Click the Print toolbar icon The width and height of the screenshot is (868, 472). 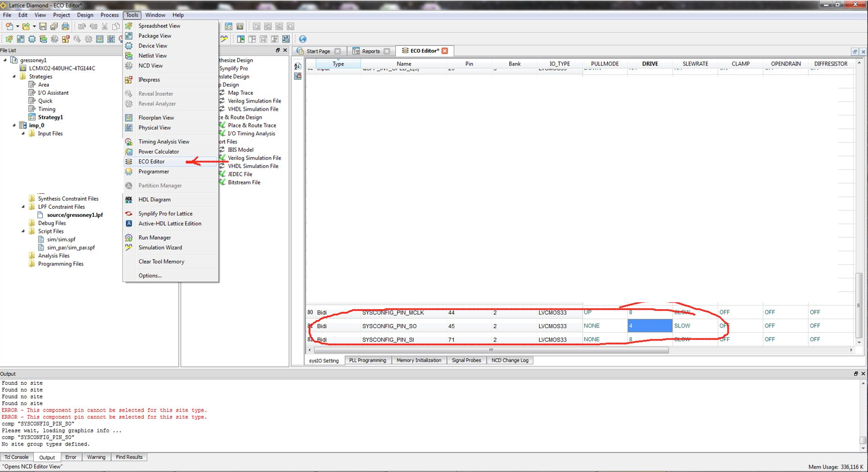(65, 26)
